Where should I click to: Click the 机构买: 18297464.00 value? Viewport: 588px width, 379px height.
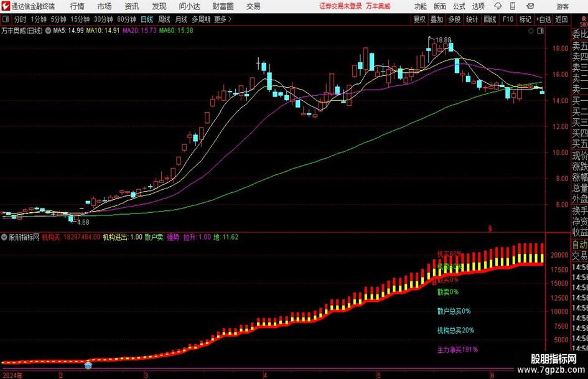(x=72, y=237)
